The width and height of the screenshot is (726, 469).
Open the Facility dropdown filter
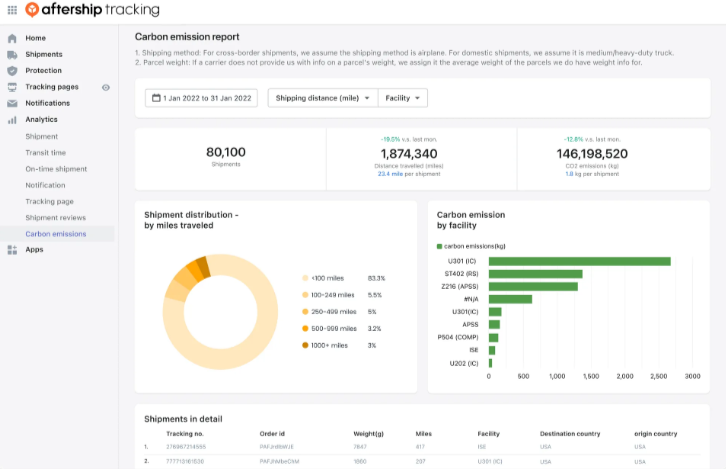[x=402, y=98]
